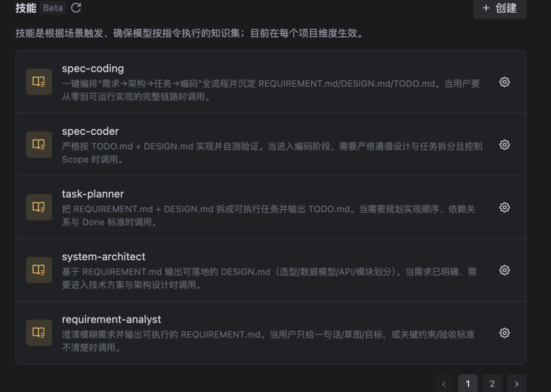Image resolution: width=551 pixels, height=392 pixels.
Task: Open settings gear for requirement-analyst
Action: pyautogui.click(x=504, y=332)
